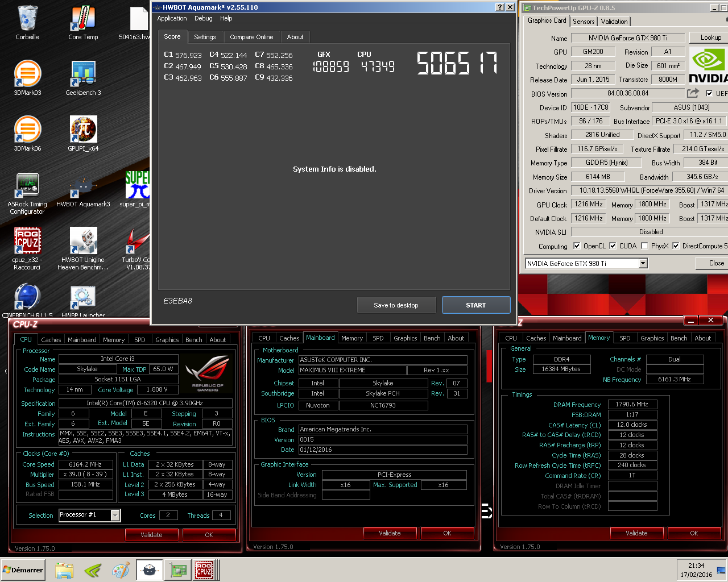Screen dimensions: 728x582
Task: Switch to GPU-Z via its taskbar chip icon
Action: tap(179, 570)
